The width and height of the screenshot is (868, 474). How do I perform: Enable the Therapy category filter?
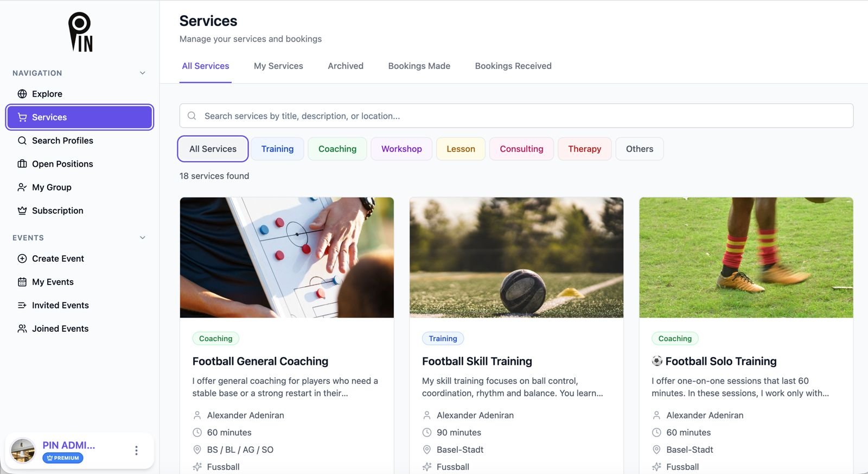point(584,149)
